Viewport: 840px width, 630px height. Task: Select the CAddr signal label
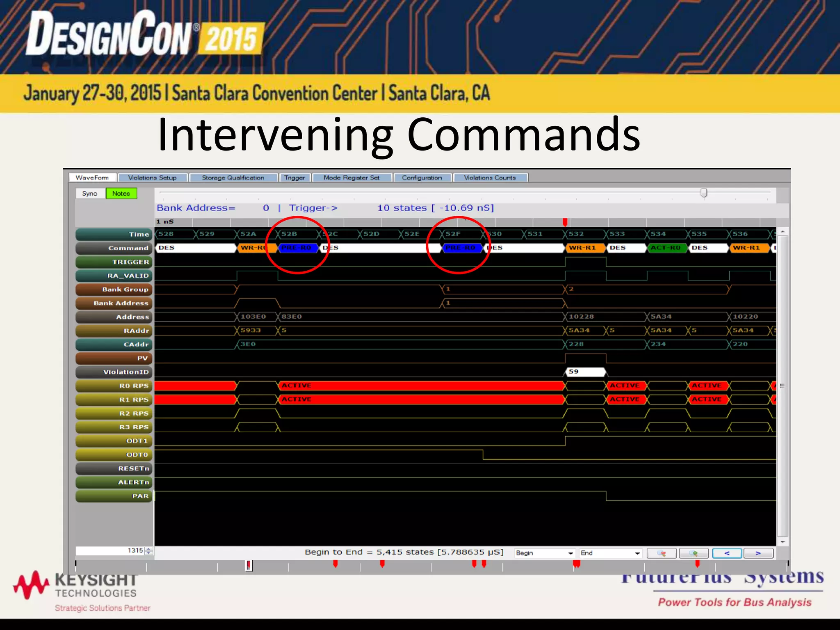tap(114, 345)
